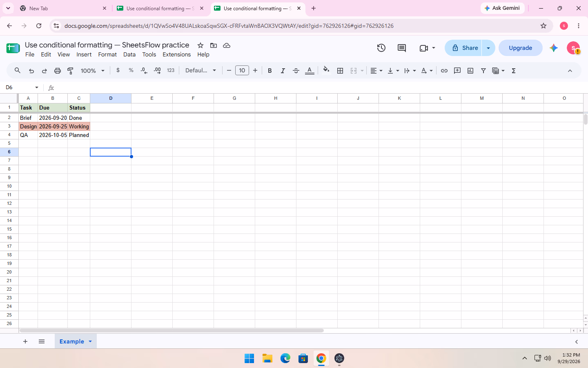Open the Insert menu
588x368 pixels.
click(84, 54)
